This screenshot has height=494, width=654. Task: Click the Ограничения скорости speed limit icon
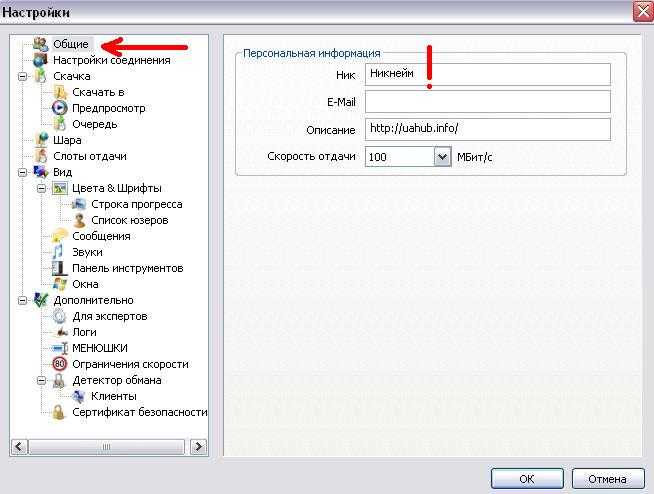coord(60,364)
